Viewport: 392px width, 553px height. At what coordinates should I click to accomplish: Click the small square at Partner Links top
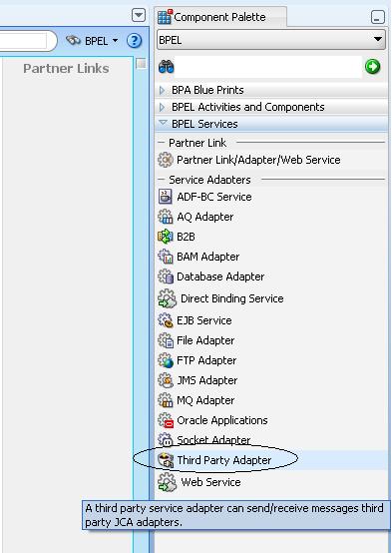141,64
